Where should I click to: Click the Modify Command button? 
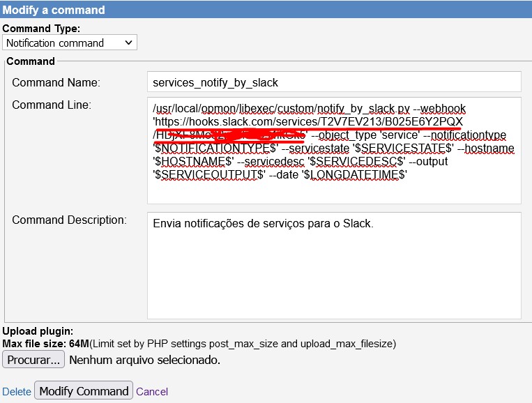point(84,390)
